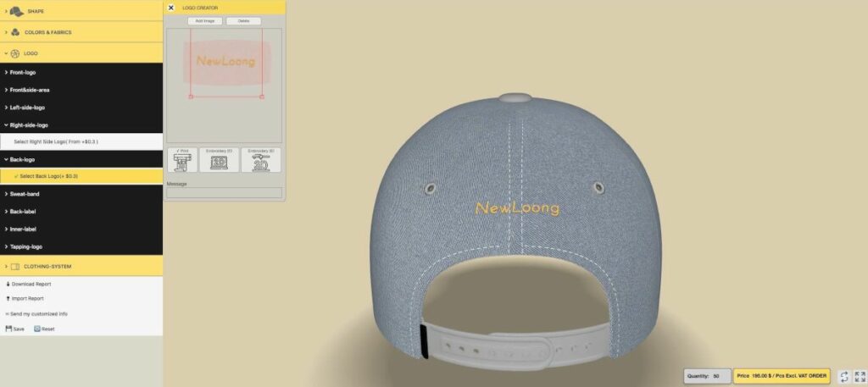Click the Clothing-System panel icon
Screen dimensions: 868x387
(x=15, y=267)
